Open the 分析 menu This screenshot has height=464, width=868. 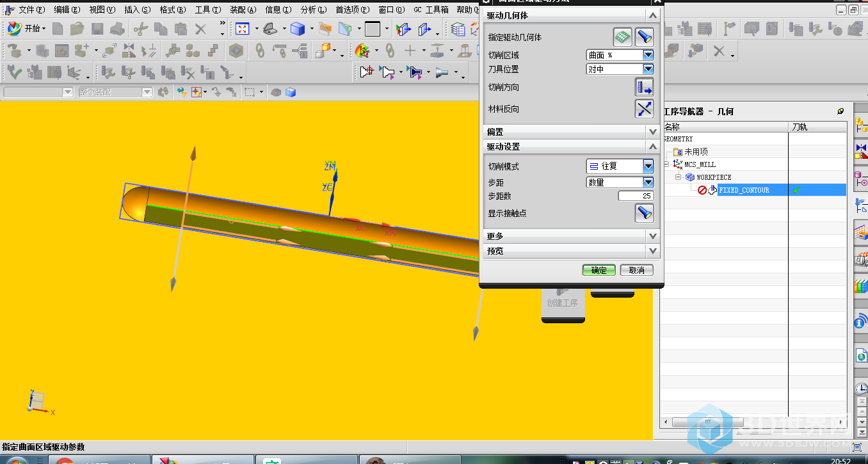pyautogui.click(x=314, y=10)
